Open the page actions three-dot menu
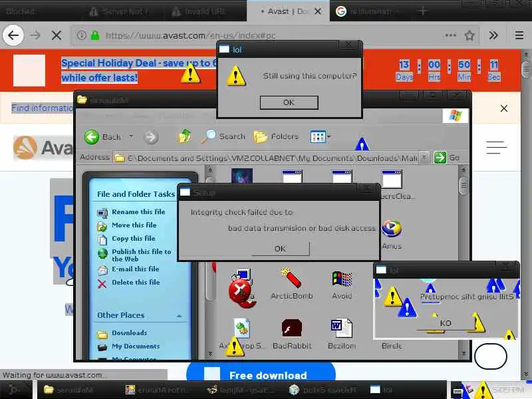The width and height of the screenshot is (532, 399). click(x=451, y=35)
